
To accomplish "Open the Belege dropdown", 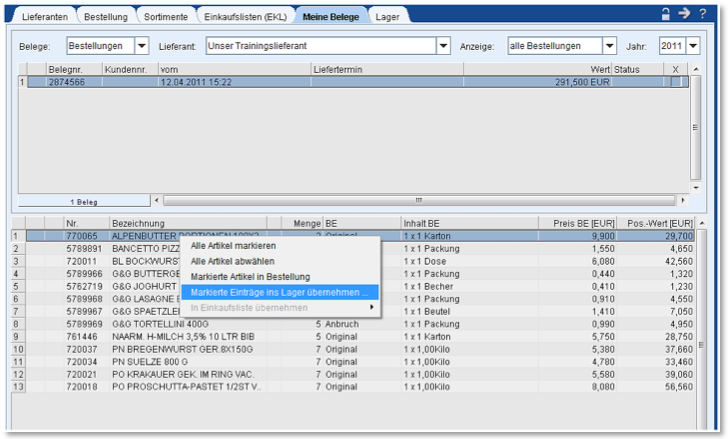I will [x=141, y=46].
